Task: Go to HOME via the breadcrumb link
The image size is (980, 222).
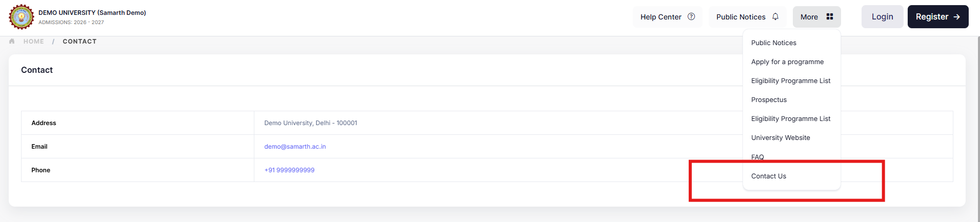Action: tap(34, 42)
